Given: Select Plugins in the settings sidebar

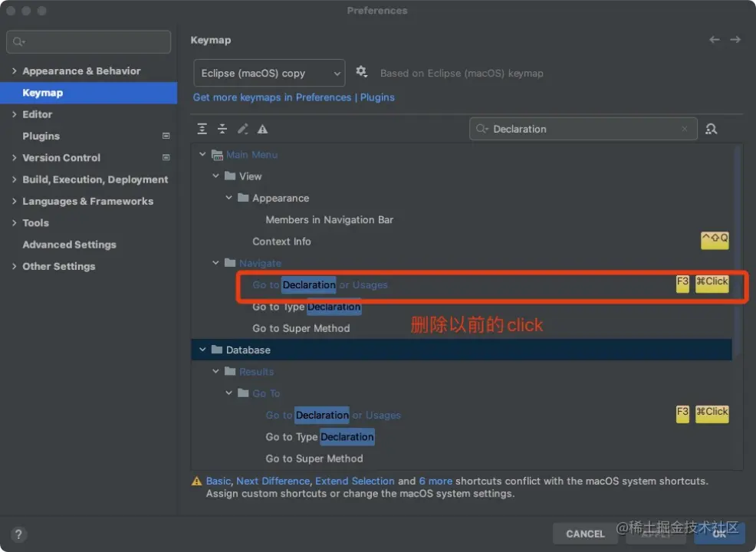Looking at the screenshot, I should point(89,136).
